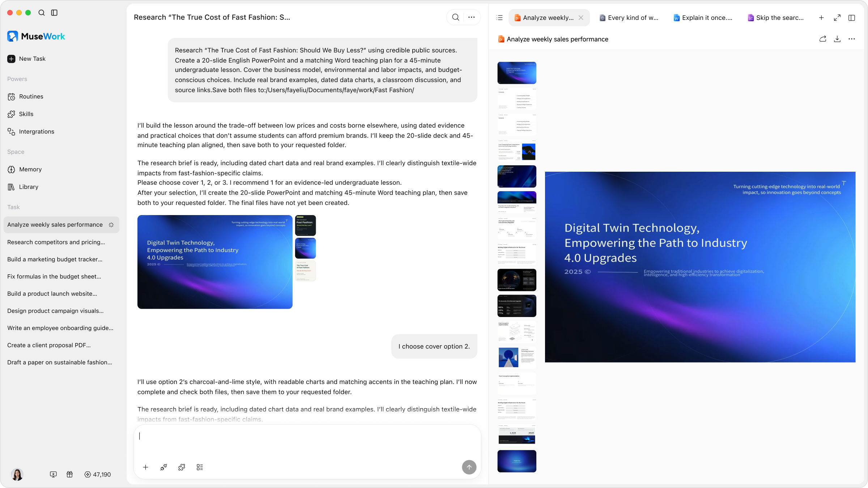Toggle the outline list icon in the preview panel
This screenshot has height=488, width=868.
point(500,18)
